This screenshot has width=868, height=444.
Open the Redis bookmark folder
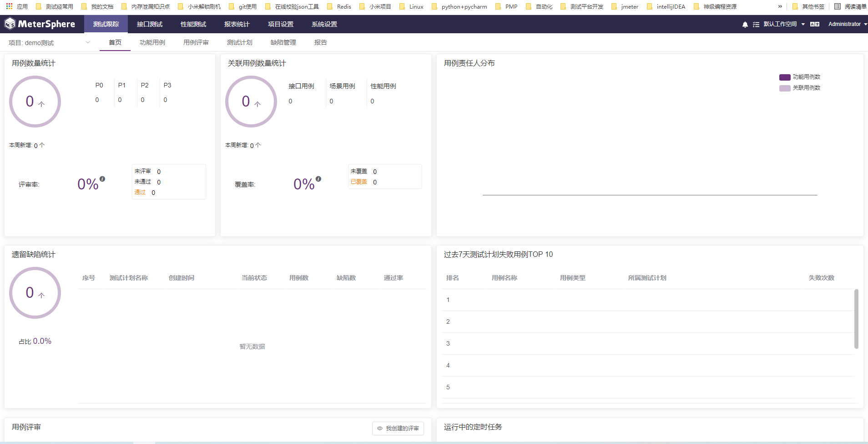click(339, 6)
